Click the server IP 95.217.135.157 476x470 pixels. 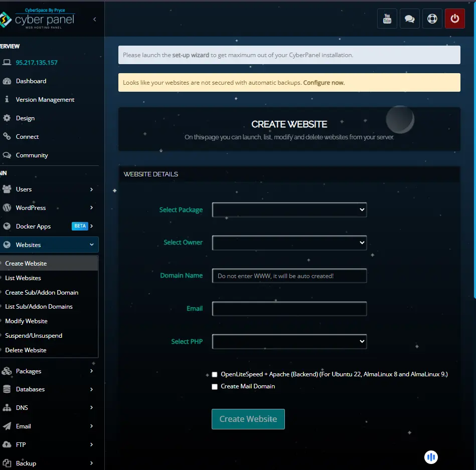click(x=37, y=63)
